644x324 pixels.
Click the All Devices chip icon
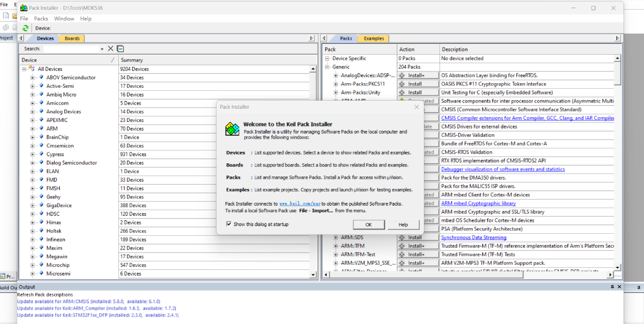(32, 68)
